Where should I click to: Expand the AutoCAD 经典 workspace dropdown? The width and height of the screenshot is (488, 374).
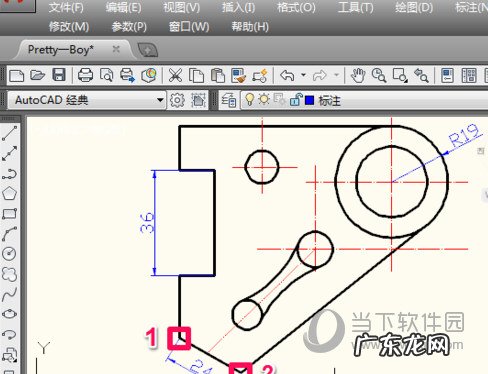pyautogui.click(x=160, y=100)
